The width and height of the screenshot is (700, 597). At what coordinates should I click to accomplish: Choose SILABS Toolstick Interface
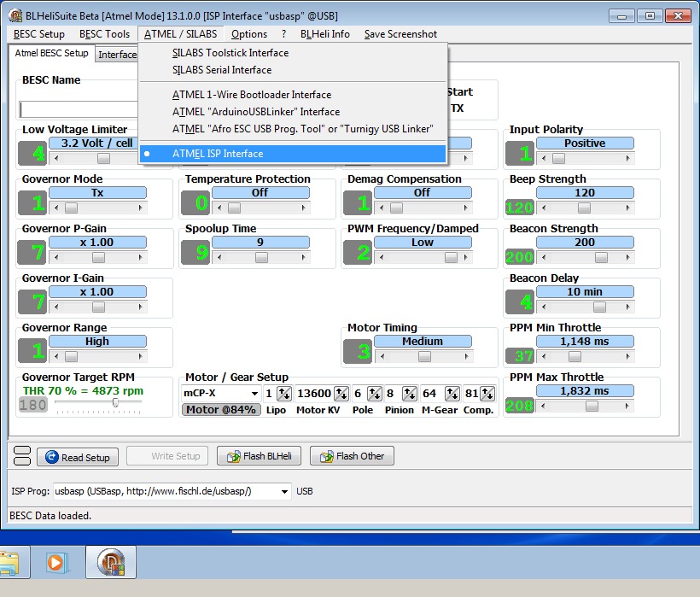pos(293,53)
